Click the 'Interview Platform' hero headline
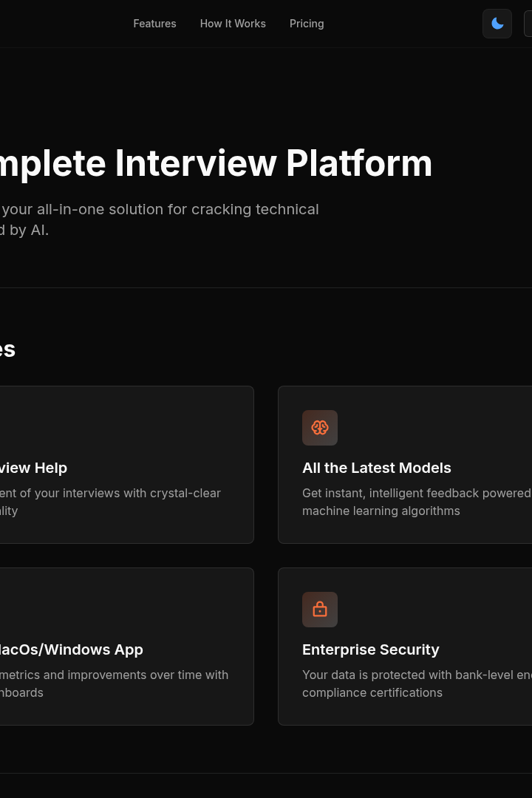The width and height of the screenshot is (532, 798). tap(274, 163)
